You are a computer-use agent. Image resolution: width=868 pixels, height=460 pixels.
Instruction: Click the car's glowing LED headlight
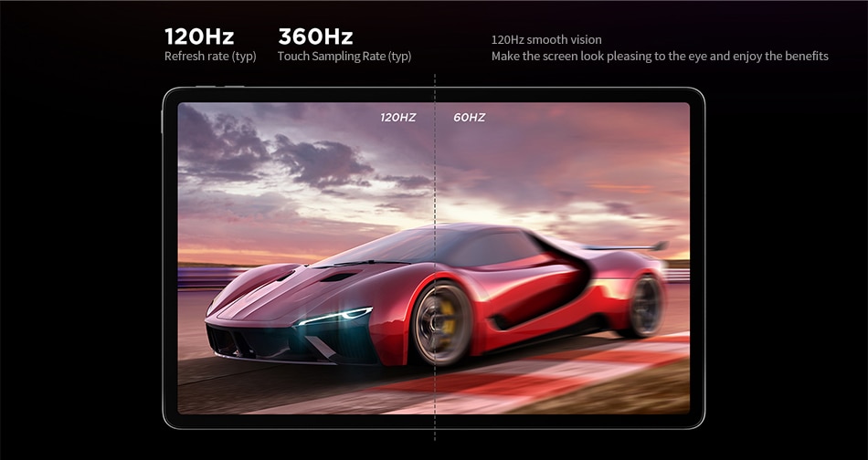pos(335,316)
